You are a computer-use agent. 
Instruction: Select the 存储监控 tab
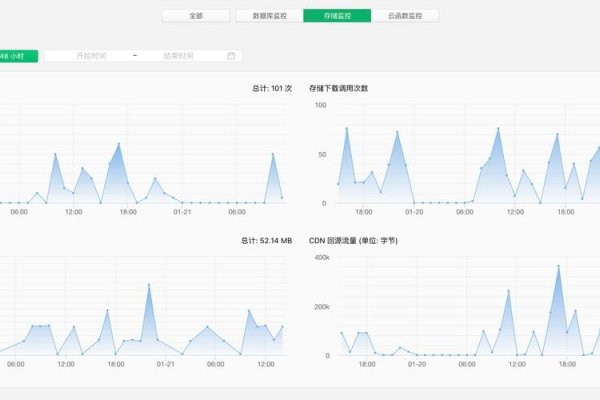coord(336,16)
